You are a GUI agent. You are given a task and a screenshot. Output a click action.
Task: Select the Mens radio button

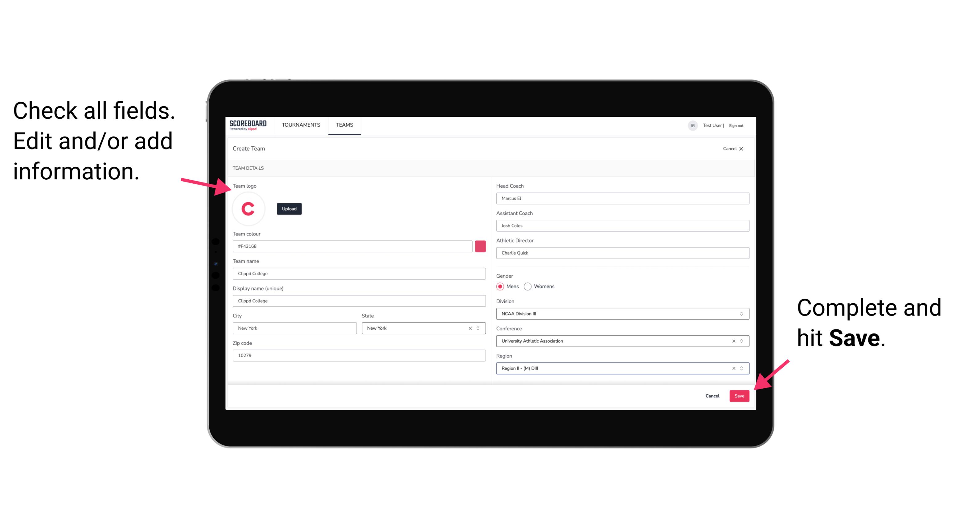[x=500, y=286]
